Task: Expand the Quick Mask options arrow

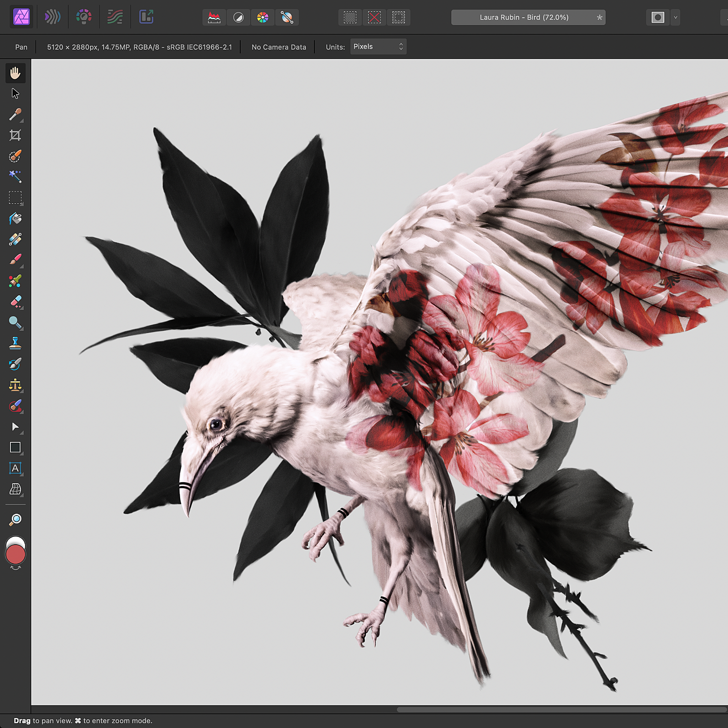Action: [675, 17]
